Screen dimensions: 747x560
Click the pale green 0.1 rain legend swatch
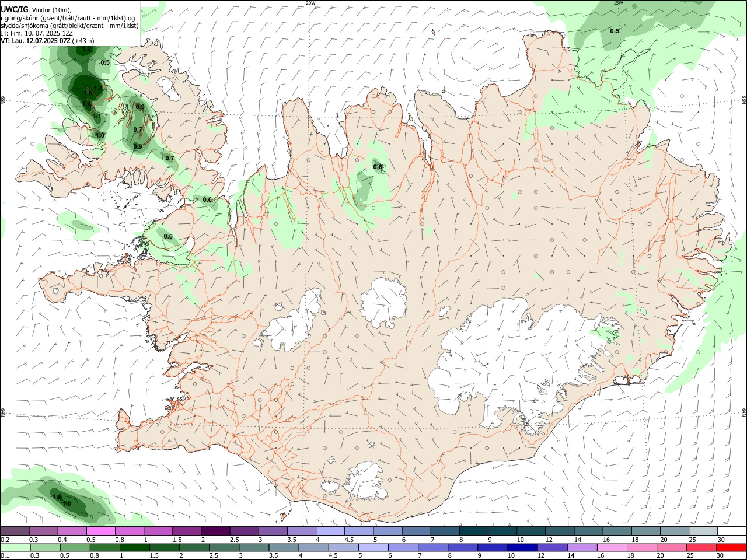coord(15,547)
